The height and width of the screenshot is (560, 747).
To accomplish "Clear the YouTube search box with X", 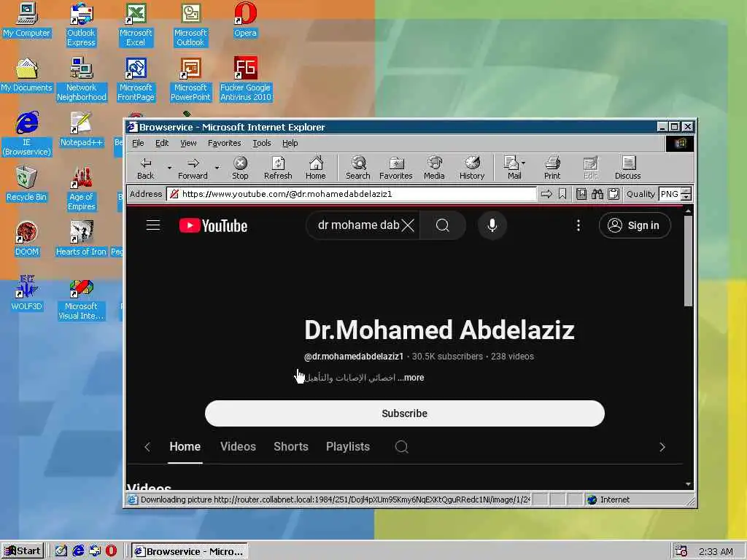I will click(408, 225).
